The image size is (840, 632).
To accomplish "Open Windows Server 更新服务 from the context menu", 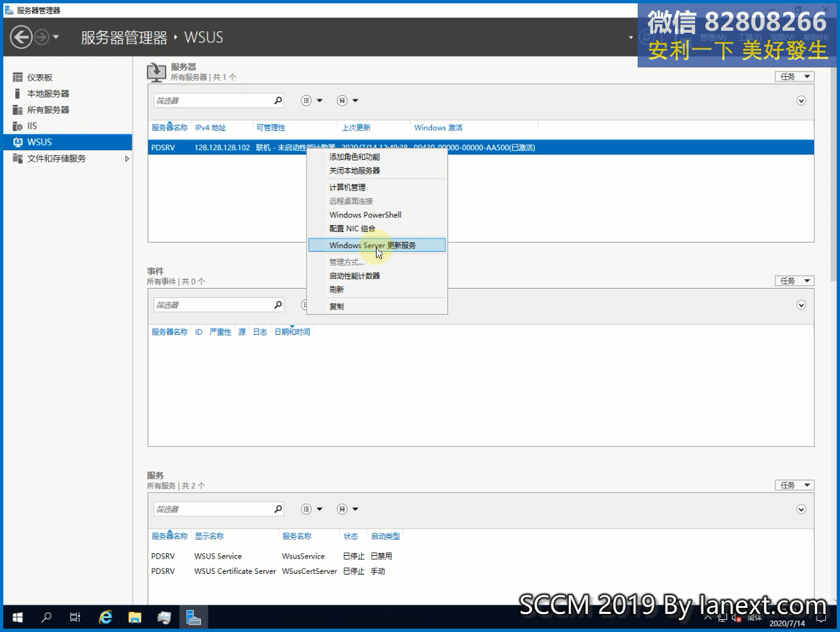I will pyautogui.click(x=377, y=245).
